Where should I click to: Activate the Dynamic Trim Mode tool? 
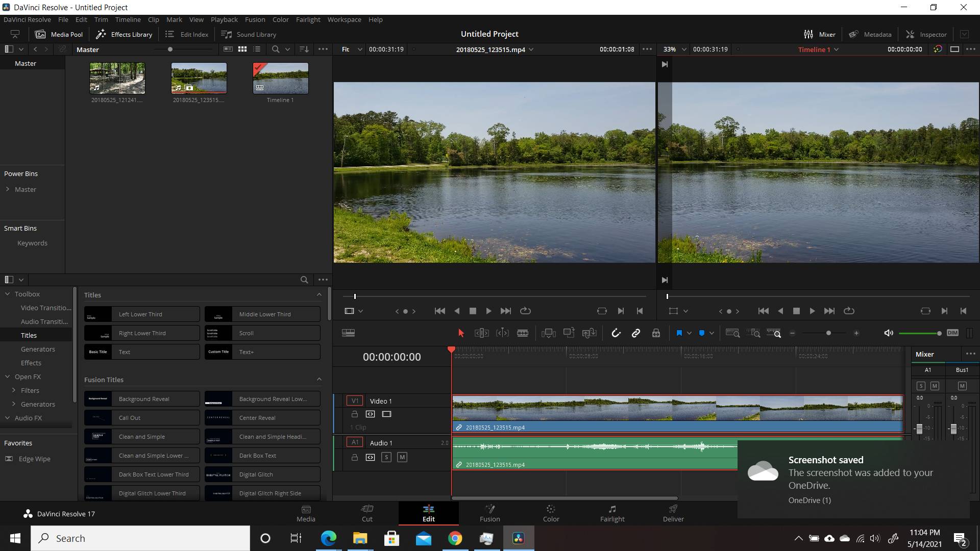(x=502, y=333)
